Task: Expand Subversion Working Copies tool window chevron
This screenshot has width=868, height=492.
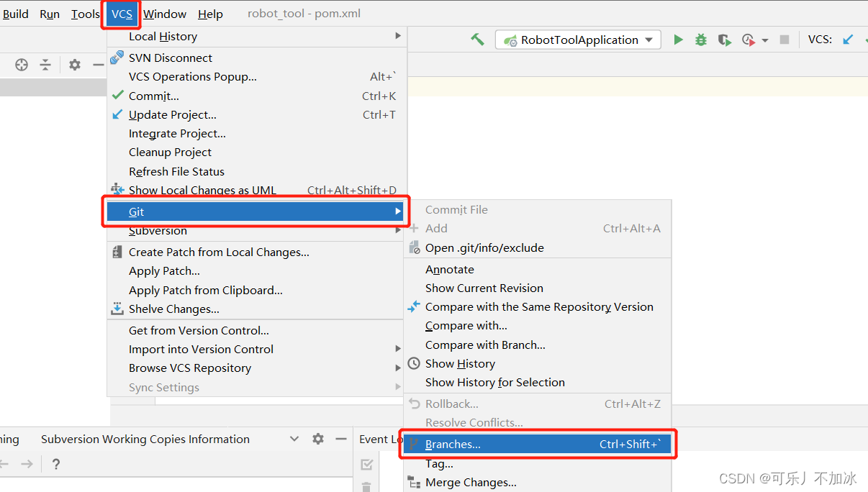Action: [x=294, y=439]
